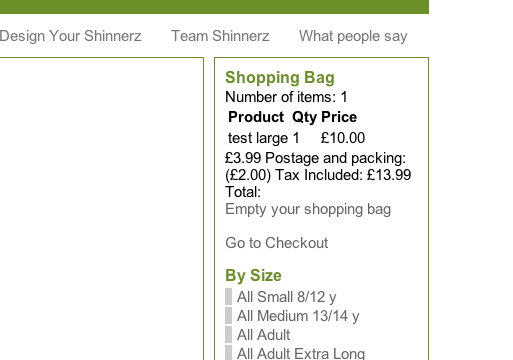Viewport: 513px width, 360px height.
Task: Select the All Medium 13/14 y size
Action: click(298, 316)
